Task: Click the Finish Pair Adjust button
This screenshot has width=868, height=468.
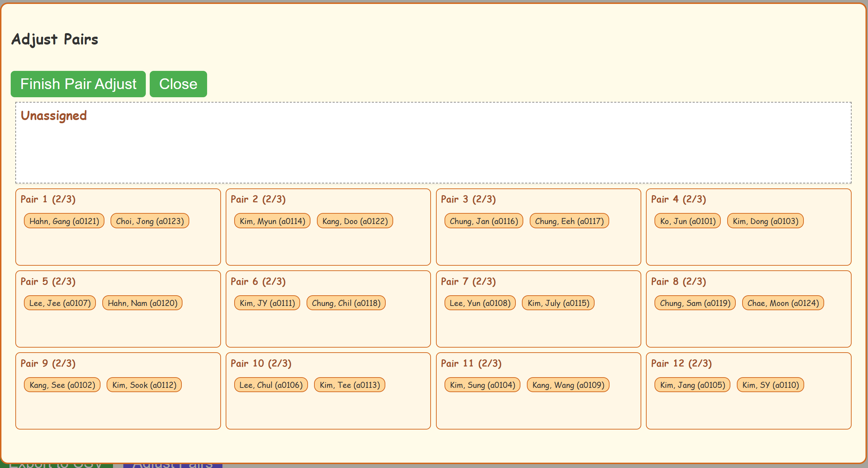Action: pyautogui.click(x=78, y=84)
